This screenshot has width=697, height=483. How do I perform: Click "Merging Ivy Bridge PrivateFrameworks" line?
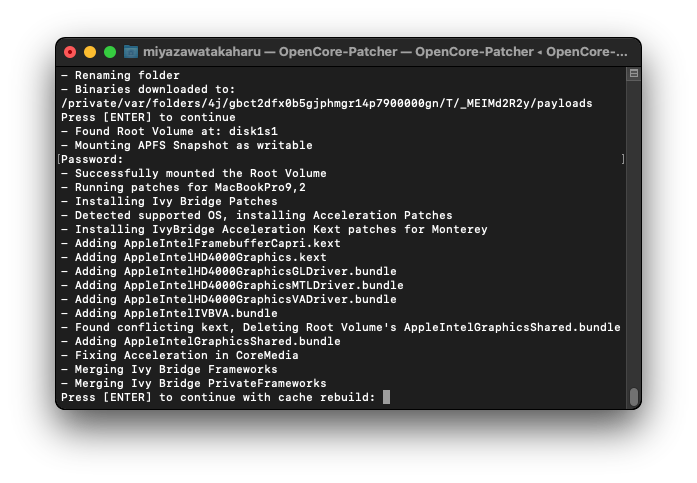(194, 383)
